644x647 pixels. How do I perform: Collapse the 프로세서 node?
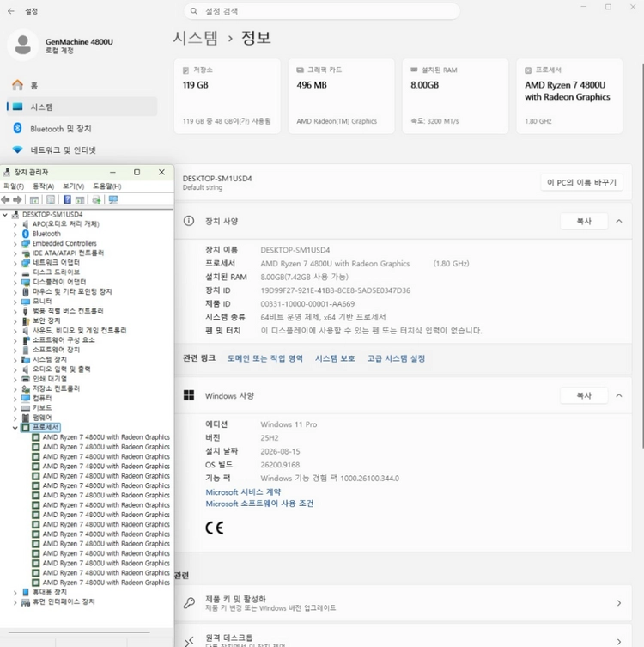click(15, 428)
